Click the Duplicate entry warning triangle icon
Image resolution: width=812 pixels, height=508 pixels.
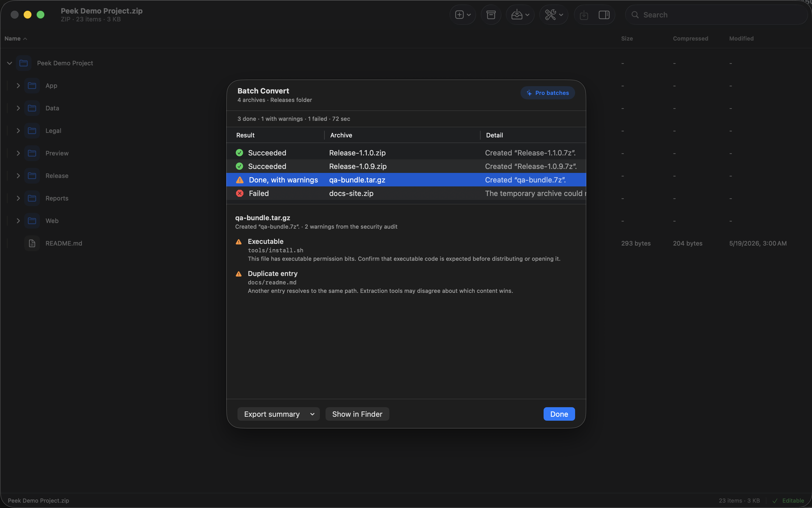coord(239,274)
